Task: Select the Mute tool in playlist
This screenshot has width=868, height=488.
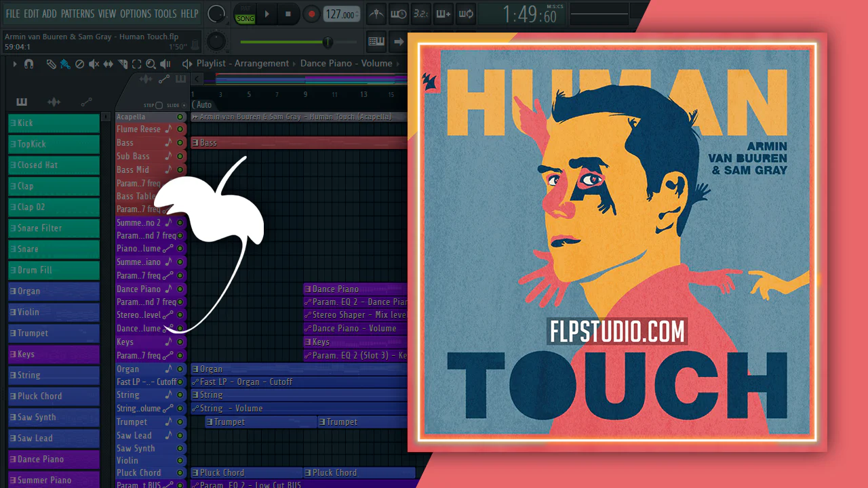Action: [94, 64]
